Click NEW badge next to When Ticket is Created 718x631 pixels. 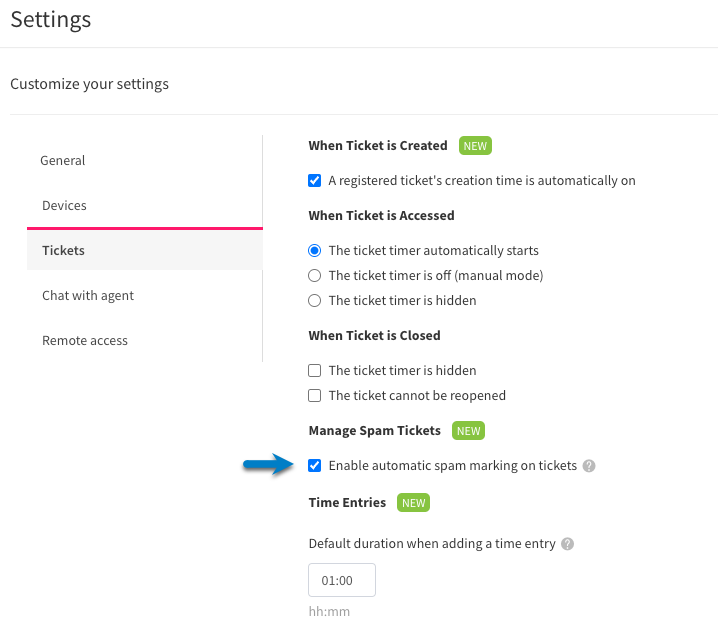[x=475, y=146]
